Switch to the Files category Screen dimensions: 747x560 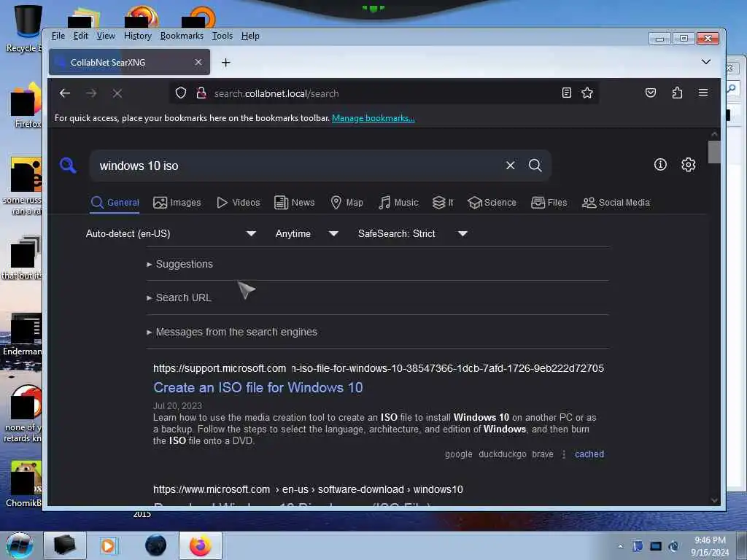pos(549,203)
